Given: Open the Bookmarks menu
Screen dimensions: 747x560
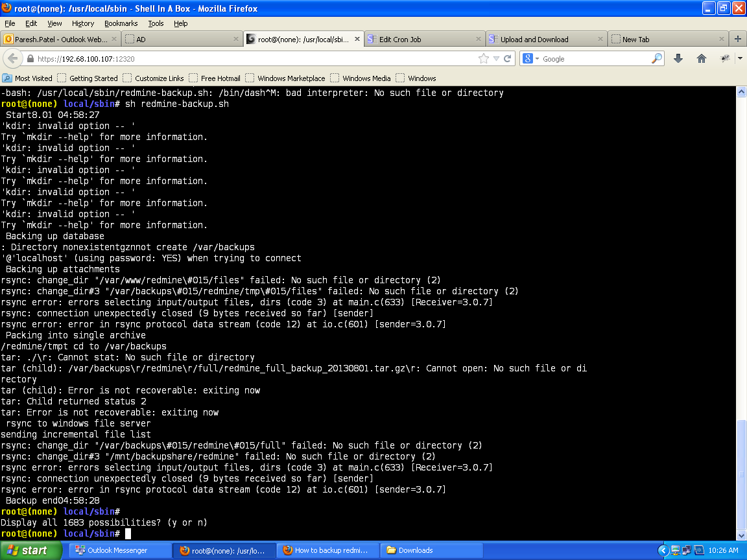Looking at the screenshot, I should pyautogui.click(x=121, y=23).
